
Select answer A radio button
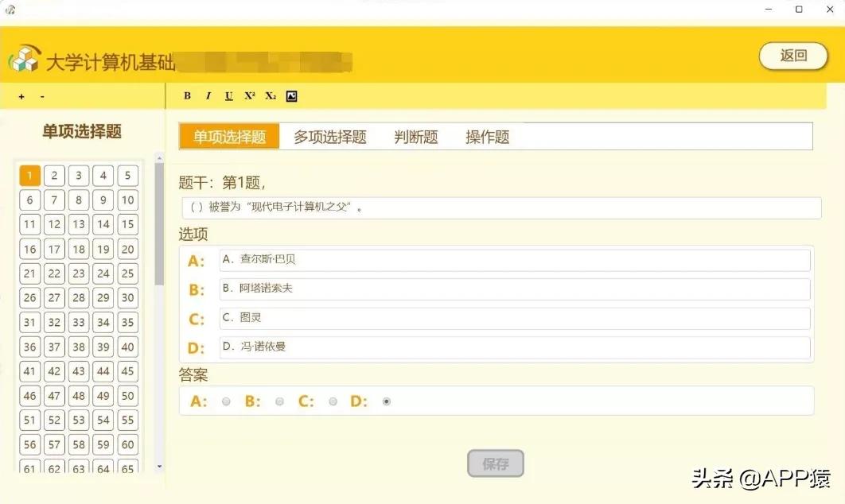[x=226, y=401]
